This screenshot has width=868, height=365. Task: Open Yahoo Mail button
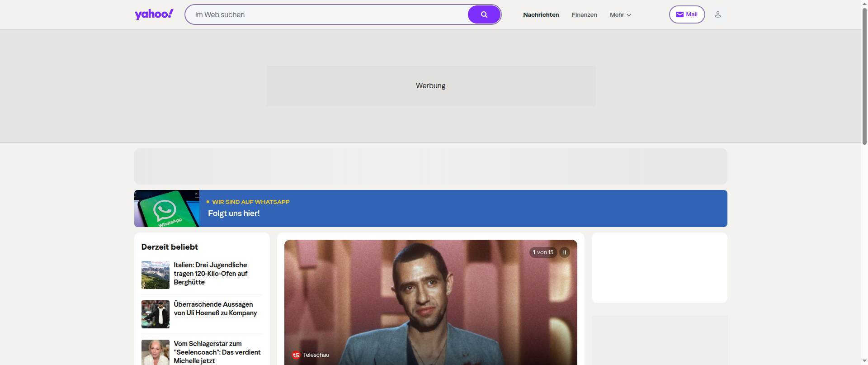[687, 14]
